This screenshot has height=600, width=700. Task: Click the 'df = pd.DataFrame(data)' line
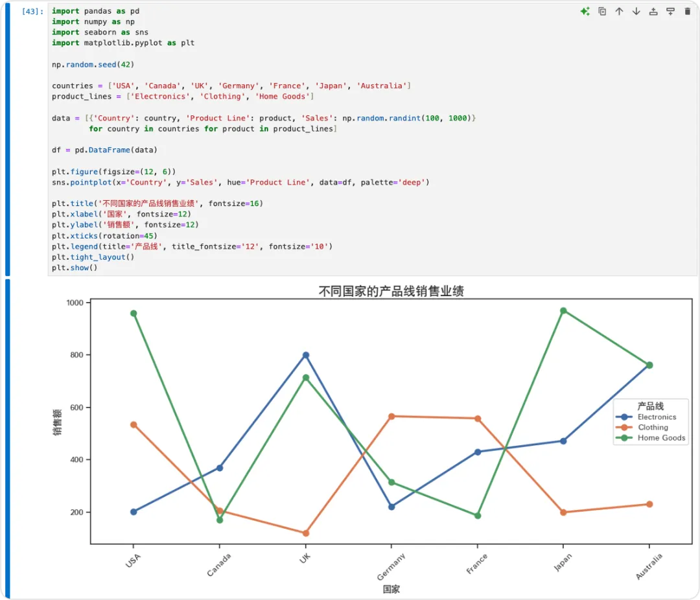click(104, 150)
